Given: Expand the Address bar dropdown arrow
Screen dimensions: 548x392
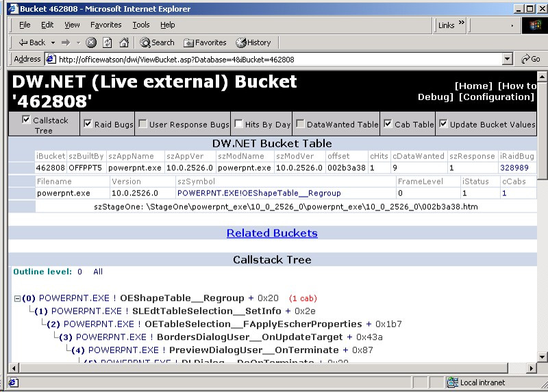Looking at the screenshot, I should (x=508, y=59).
